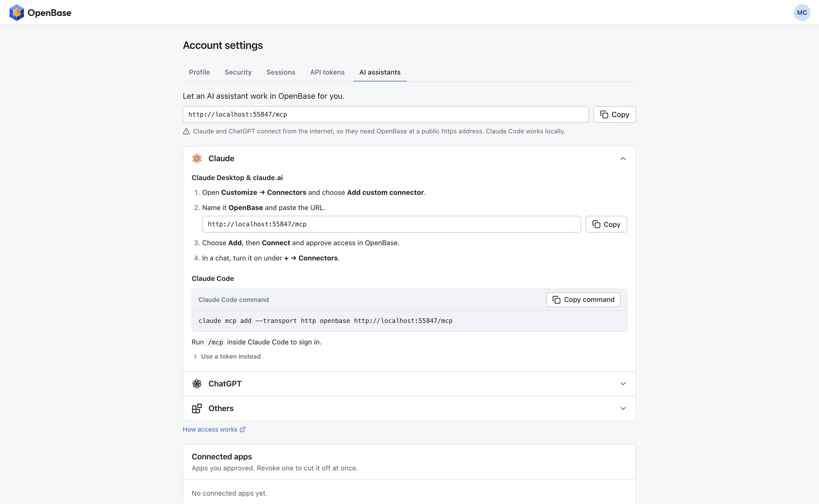The width and height of the screenshot is (819, 504).
Task: Click the external link icon after How access works
Action: point(243,430)
